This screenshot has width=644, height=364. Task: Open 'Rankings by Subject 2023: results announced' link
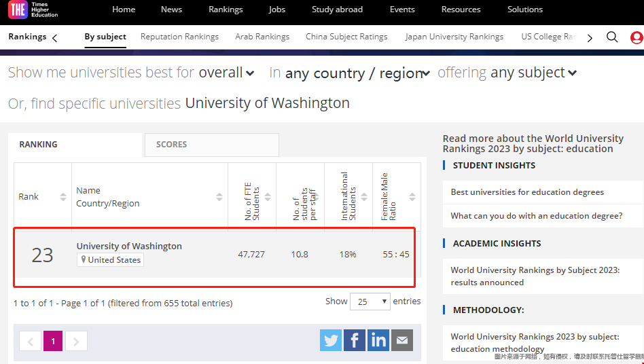pos(535,276)
